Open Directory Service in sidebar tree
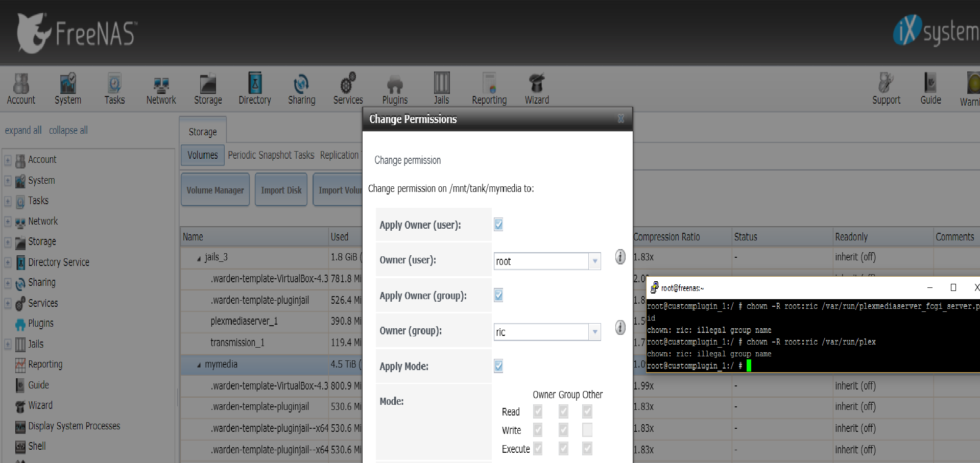 pos(59,262)
